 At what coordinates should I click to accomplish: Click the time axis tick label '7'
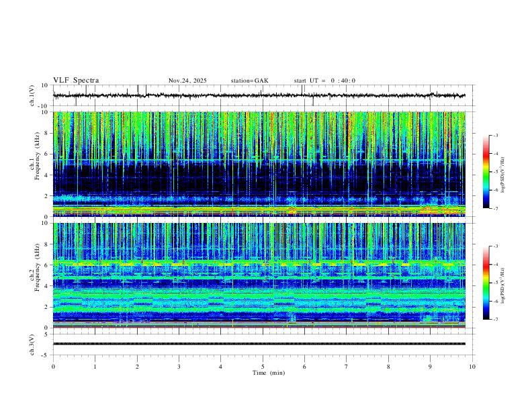click(x=347, y=367)
